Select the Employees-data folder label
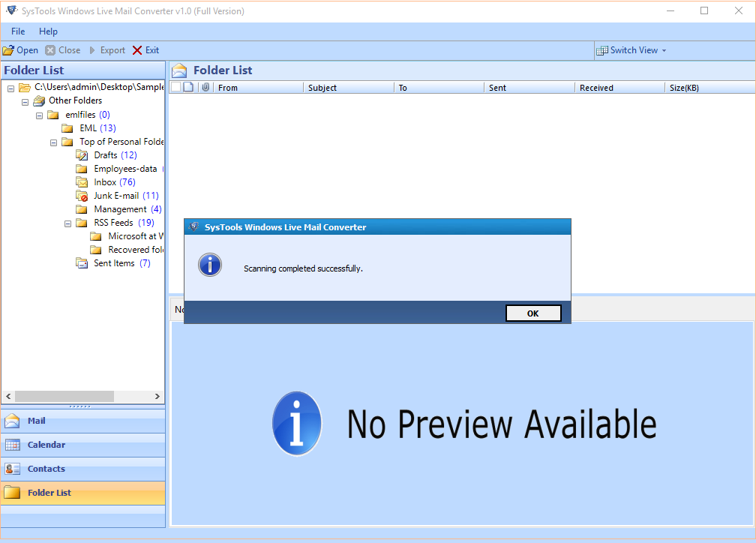 (x=125, y=169)
